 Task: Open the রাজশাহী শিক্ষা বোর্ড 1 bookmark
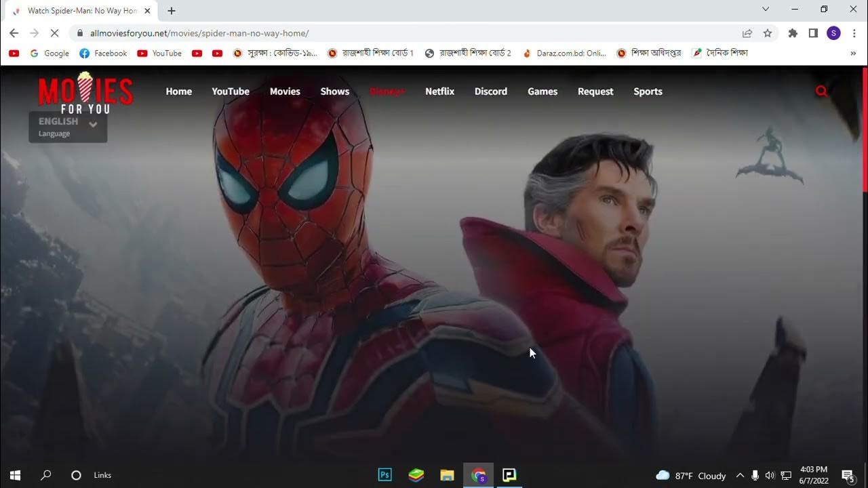[370, 53]
